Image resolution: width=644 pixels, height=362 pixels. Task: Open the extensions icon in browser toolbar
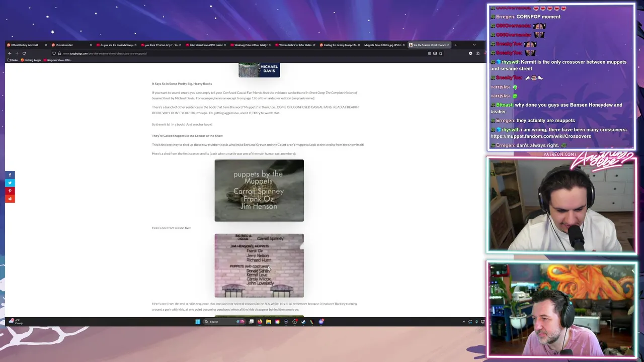(478, 53)
